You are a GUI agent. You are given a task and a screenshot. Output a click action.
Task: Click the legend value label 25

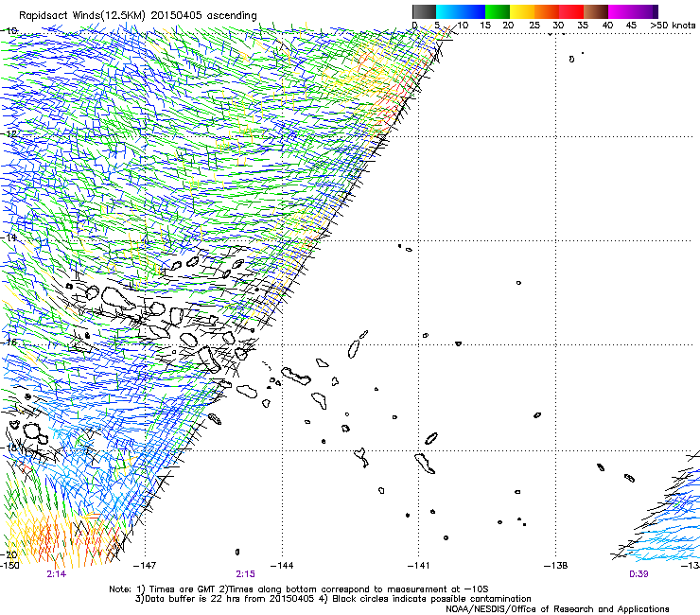(x=534, y=26)
